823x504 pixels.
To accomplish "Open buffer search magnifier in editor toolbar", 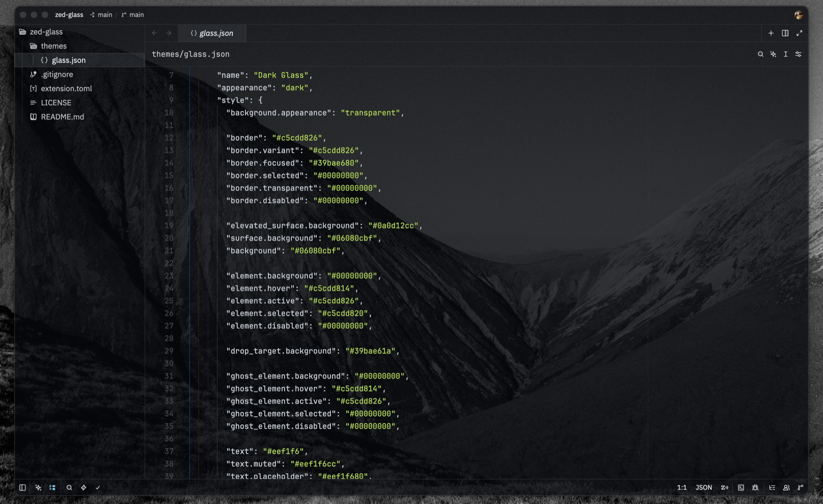I will pos(760,54).
